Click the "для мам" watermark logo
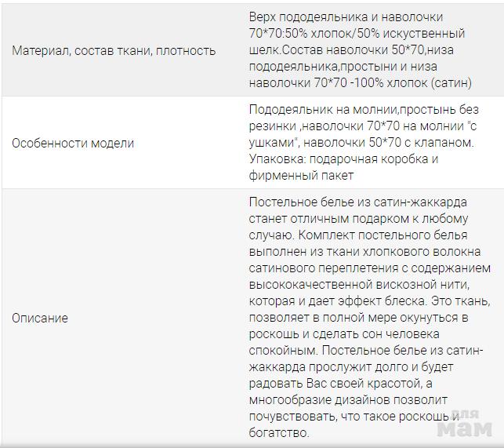The image size is (504, 448). (464, 424)
